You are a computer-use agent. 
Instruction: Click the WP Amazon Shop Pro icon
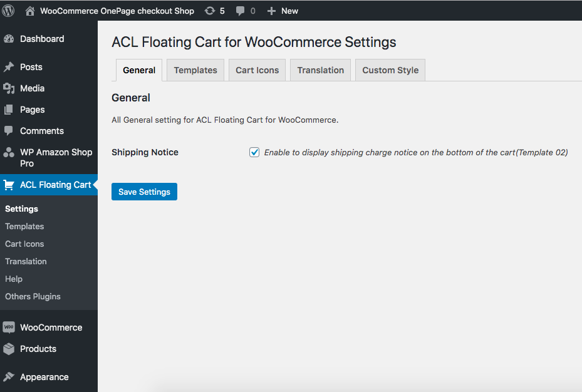coord(9,152)
